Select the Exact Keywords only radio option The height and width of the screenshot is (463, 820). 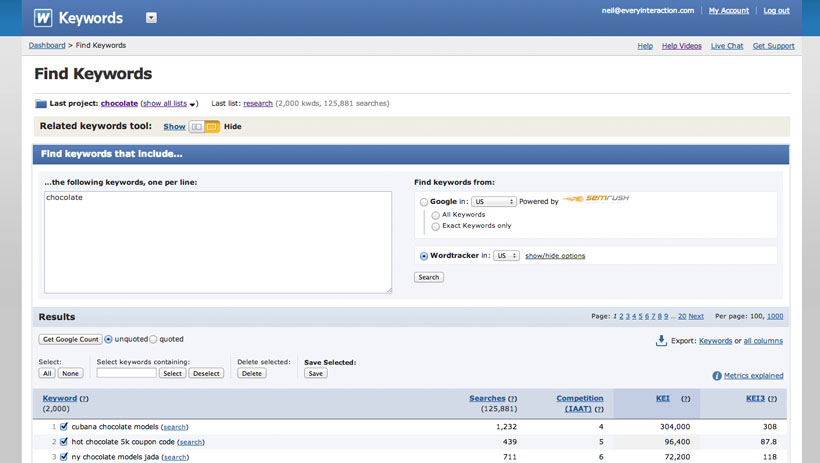click(435, 226)
